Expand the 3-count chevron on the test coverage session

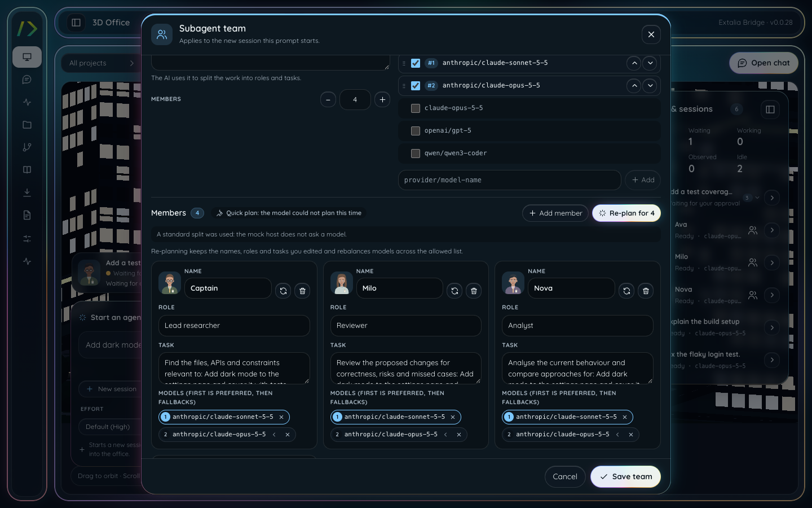tap(757, 198)
